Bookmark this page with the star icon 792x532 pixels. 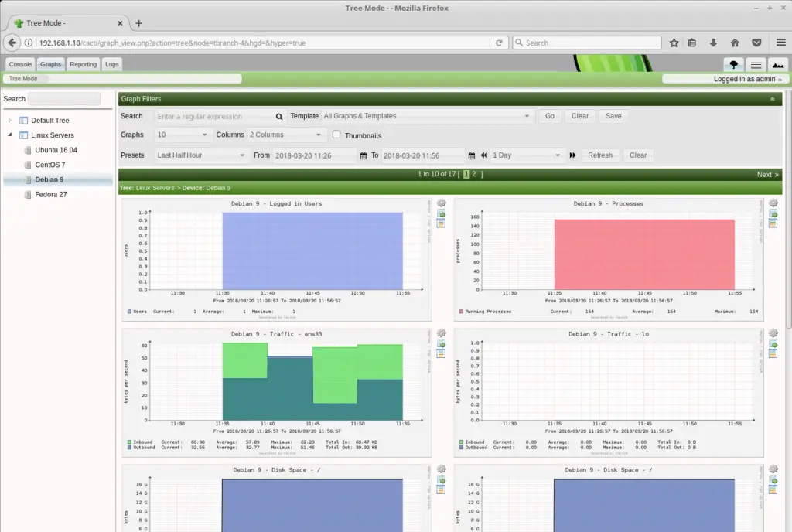[x=674, y=43]
